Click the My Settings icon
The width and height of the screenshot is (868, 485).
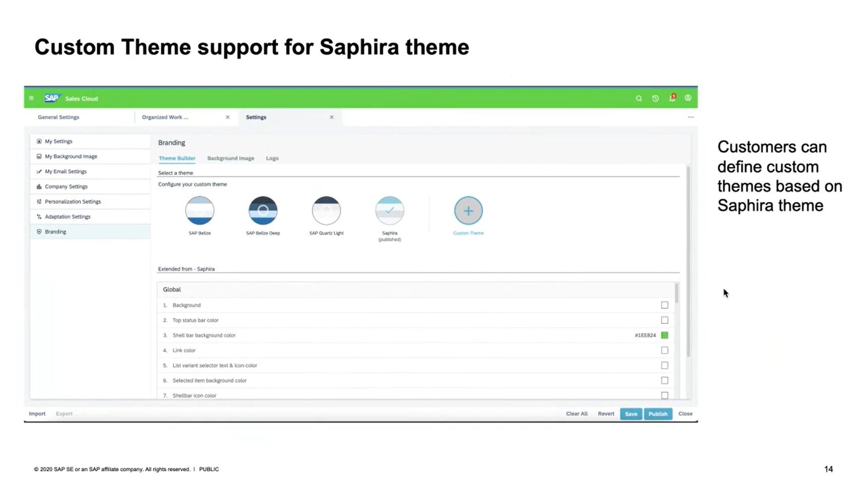(x=39, y=142)
